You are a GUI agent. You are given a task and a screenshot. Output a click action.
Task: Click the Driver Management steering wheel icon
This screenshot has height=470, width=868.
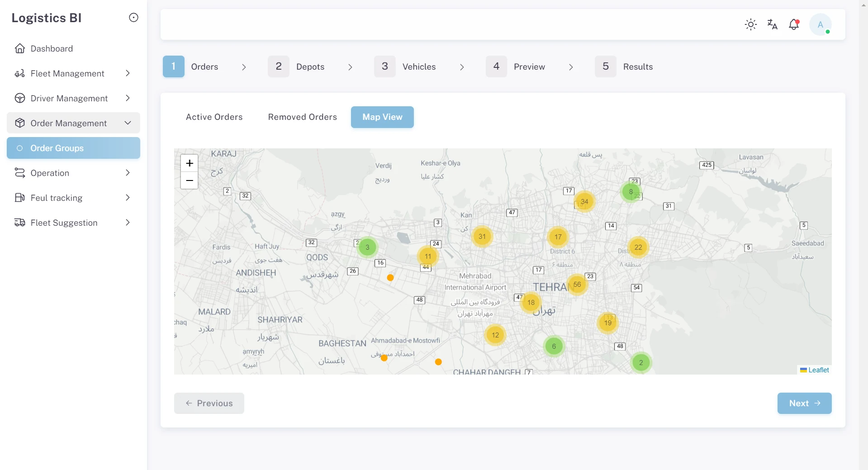tap(20, 98)
